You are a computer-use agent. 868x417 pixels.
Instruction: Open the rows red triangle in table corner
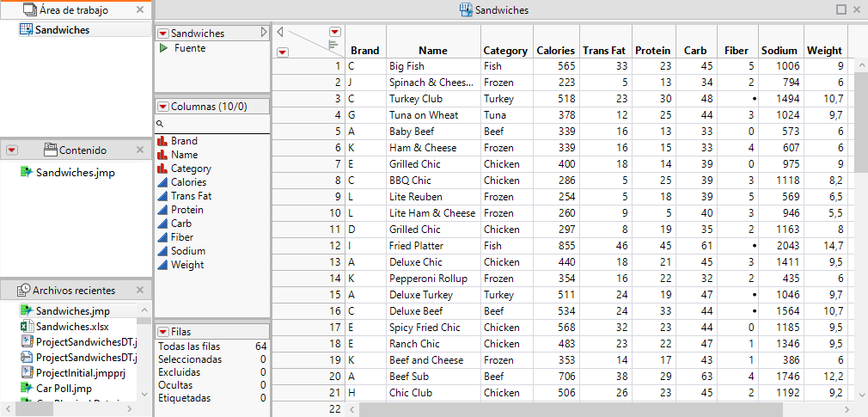click(x=283, y=52)
